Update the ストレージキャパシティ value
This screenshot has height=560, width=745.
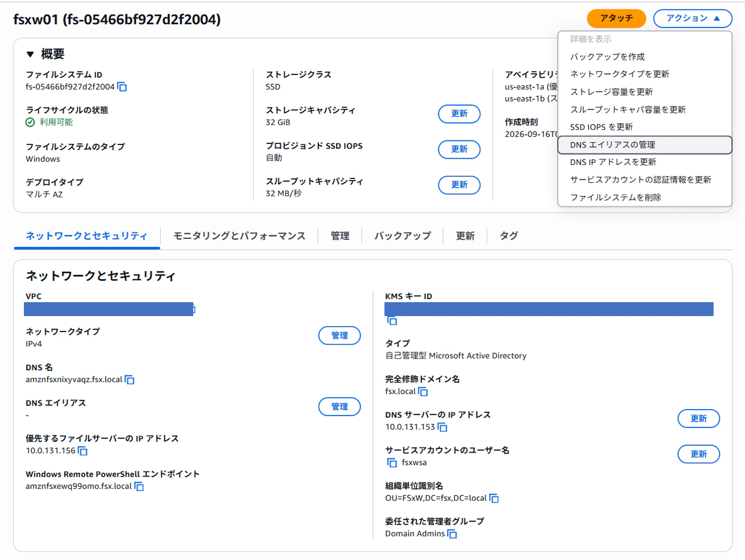459,113
